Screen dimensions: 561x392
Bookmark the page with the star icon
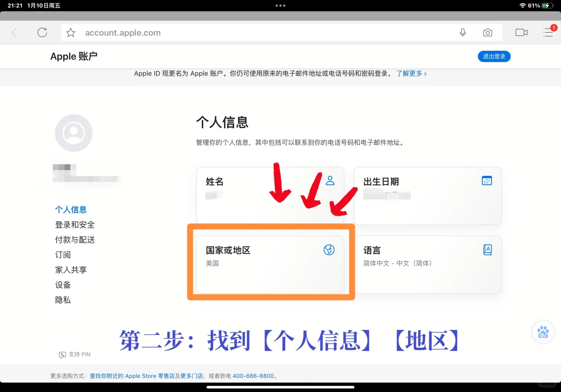70,32
